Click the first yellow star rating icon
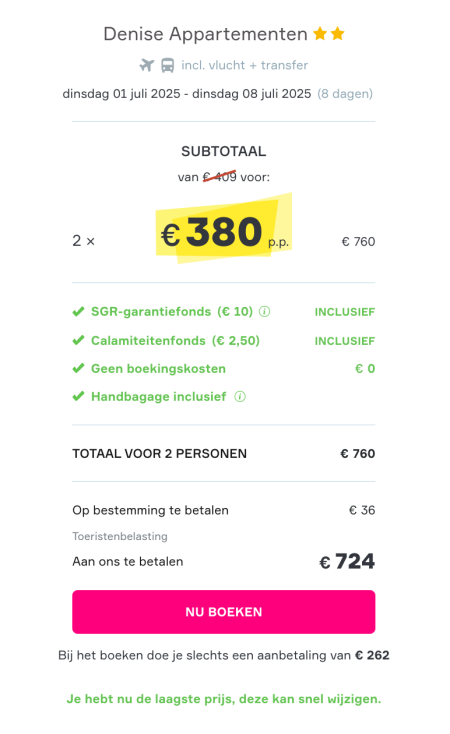Screen dimensions: 450x734 tap(320, 34)
